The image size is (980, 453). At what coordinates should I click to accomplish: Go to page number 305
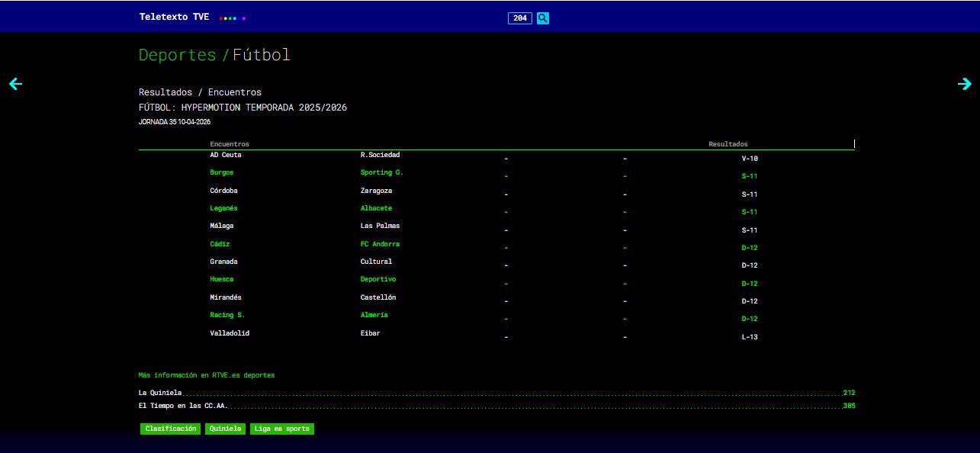[x=849, y=406]
